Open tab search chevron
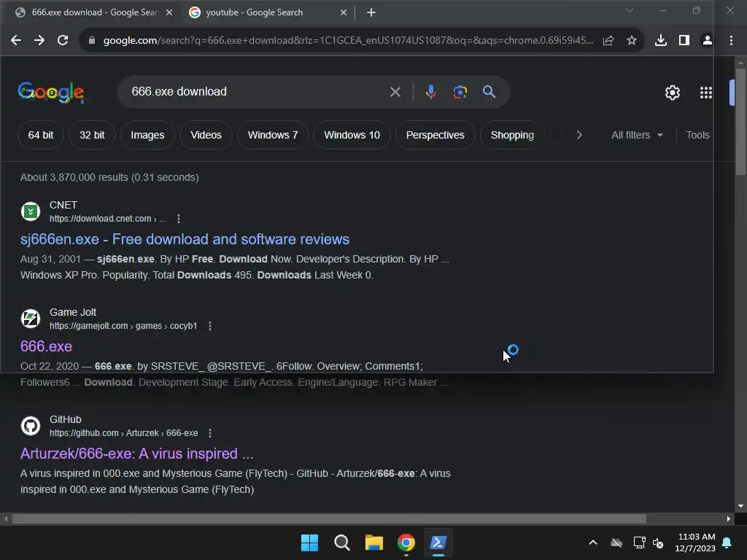The image size is (747, 560). click(x=630, y=10)
